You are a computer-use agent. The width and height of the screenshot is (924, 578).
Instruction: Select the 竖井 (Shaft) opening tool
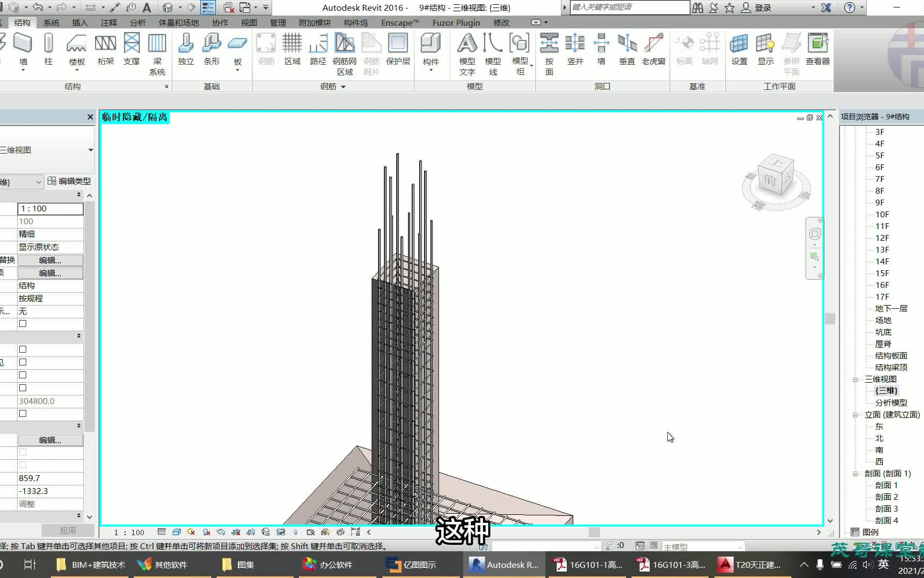pos(575,51)
